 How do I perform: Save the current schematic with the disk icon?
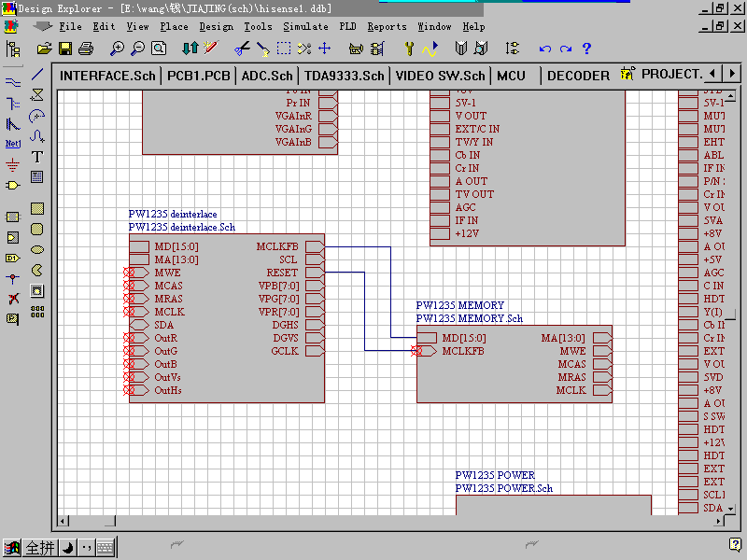coord(65,49)
